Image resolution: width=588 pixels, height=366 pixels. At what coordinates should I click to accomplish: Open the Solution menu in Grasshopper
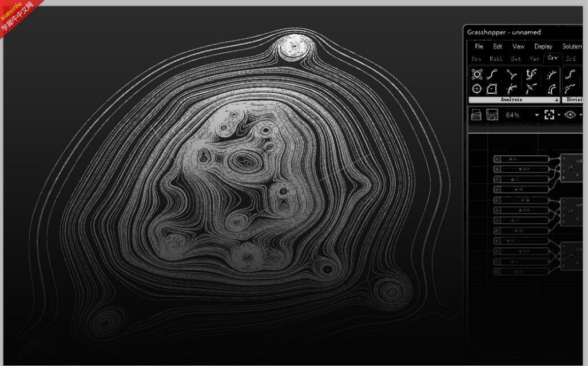pos(572,46)
